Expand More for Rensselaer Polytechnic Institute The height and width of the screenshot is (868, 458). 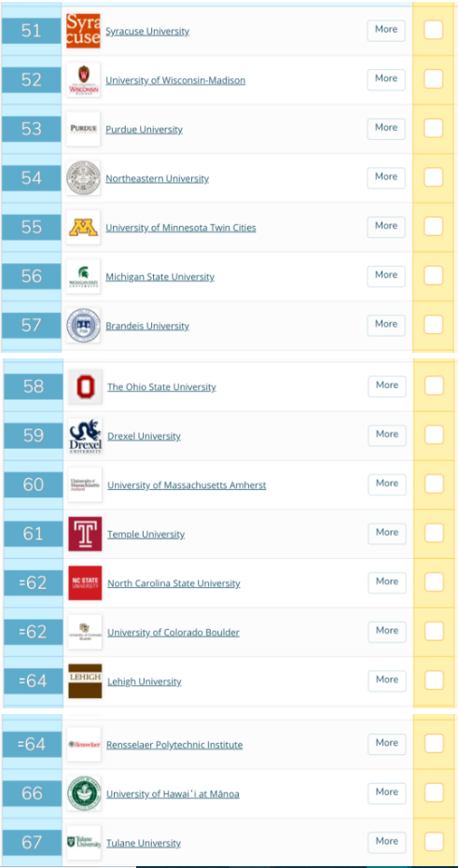[x=387, y=744]
